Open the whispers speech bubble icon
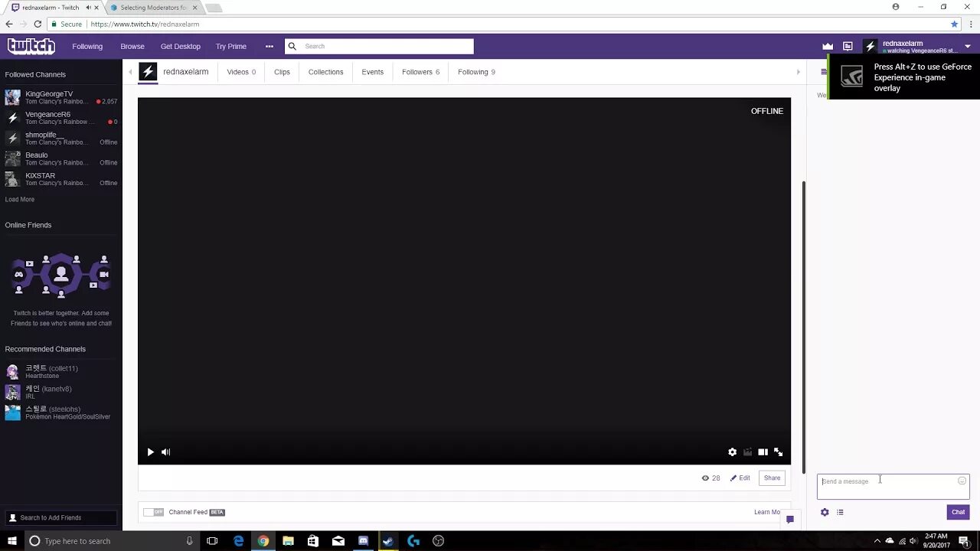This screenshot has width=980, height=551. (x=790, y=520)
